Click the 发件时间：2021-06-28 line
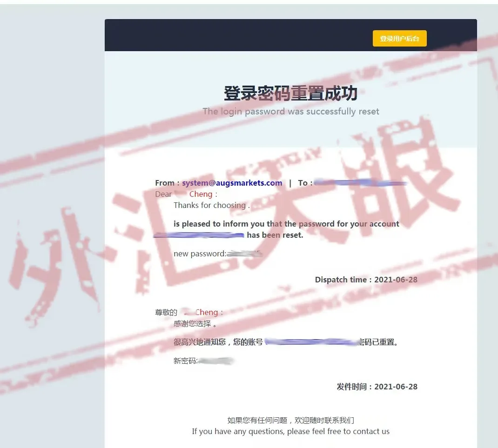Image resolution: width=498 pixels, height=448 pixels. point(377,387)
